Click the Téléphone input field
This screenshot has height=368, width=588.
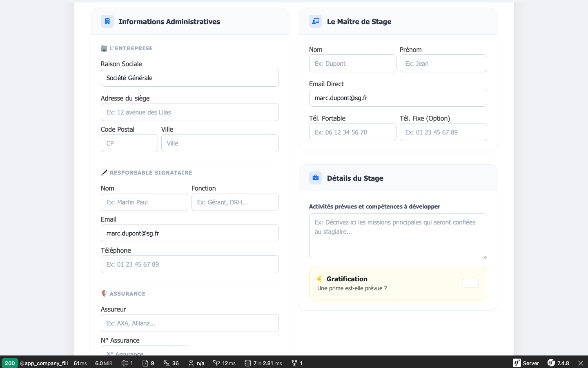(190, 264)
